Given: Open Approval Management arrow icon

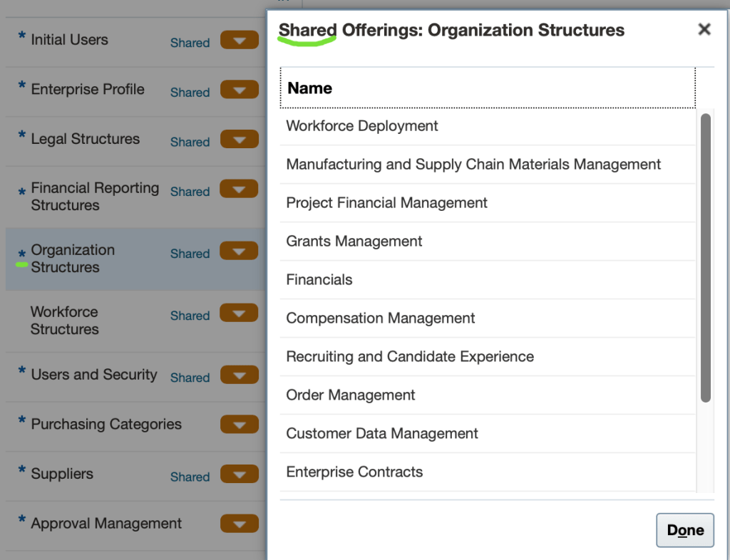Looking at the screenshot, I should pos(239,524).
